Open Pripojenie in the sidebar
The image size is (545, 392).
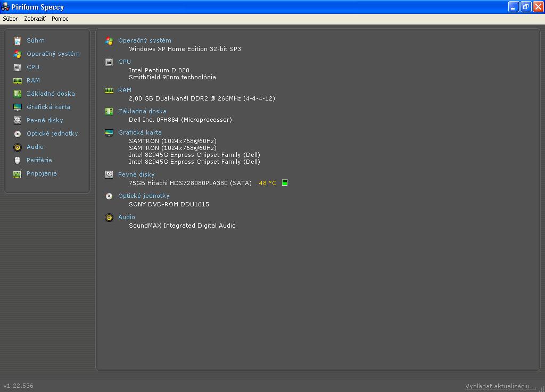tap(42, 173)
